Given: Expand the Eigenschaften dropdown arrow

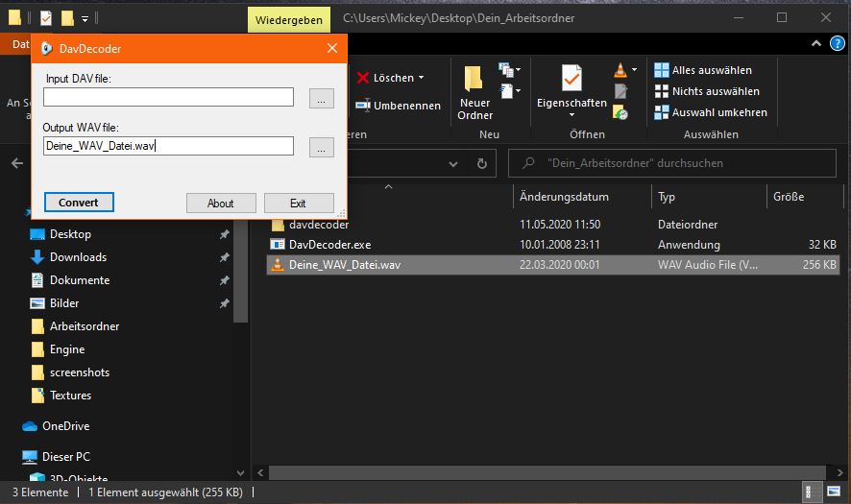Looking at the screenshot, I should pos(571,114).
